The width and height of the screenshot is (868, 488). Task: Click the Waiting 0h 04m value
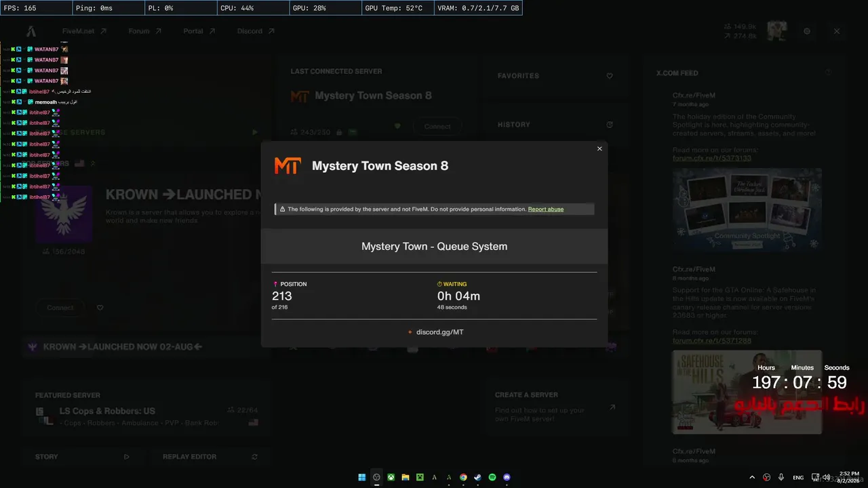pos(458,296)
